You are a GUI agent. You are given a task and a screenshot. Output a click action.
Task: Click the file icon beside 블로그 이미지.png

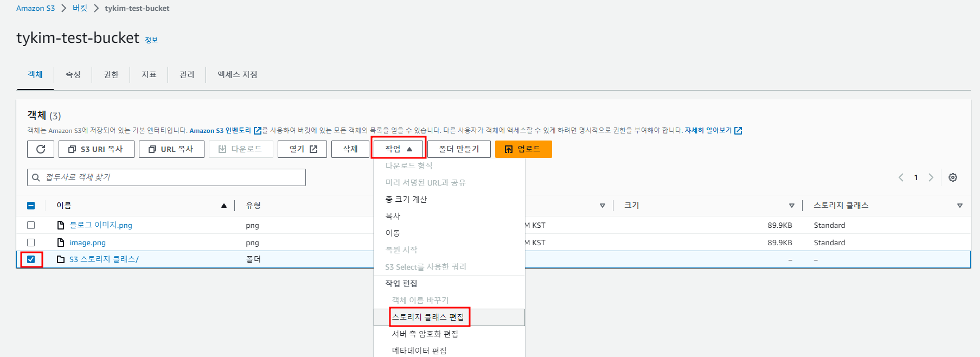coord(61,225)
